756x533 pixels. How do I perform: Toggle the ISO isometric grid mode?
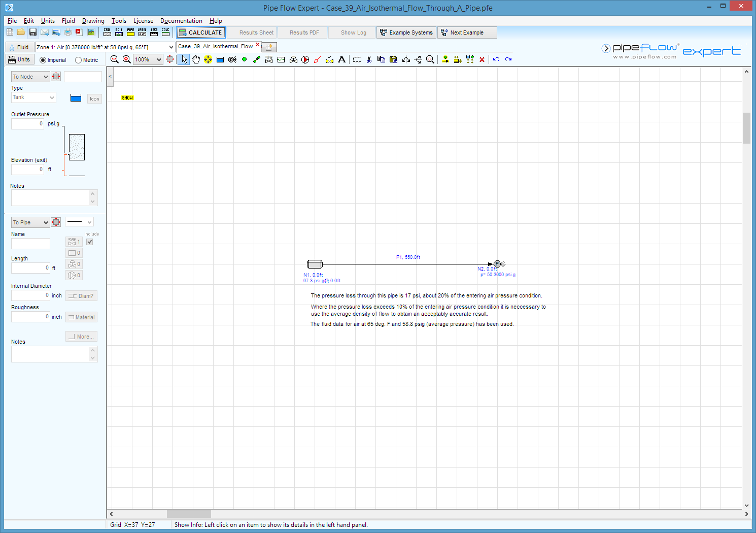pyautogui.click(x=107, y=32)
